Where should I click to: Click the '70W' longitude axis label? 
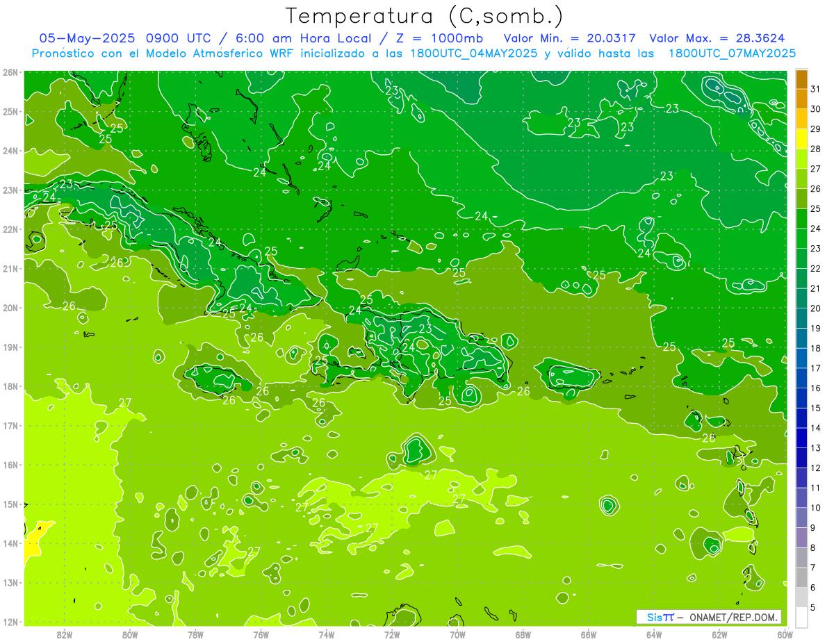pyautogui.click(x=457, y=634)
